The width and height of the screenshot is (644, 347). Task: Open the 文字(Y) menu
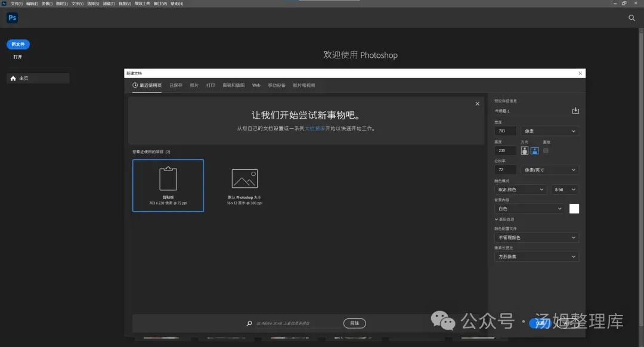(x=78, y=4)
